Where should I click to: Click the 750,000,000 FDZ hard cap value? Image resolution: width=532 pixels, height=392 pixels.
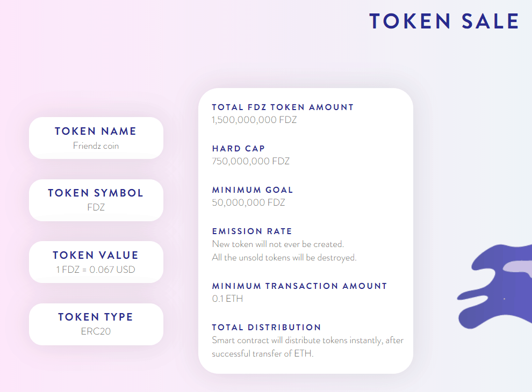click(x=250, y=161)
